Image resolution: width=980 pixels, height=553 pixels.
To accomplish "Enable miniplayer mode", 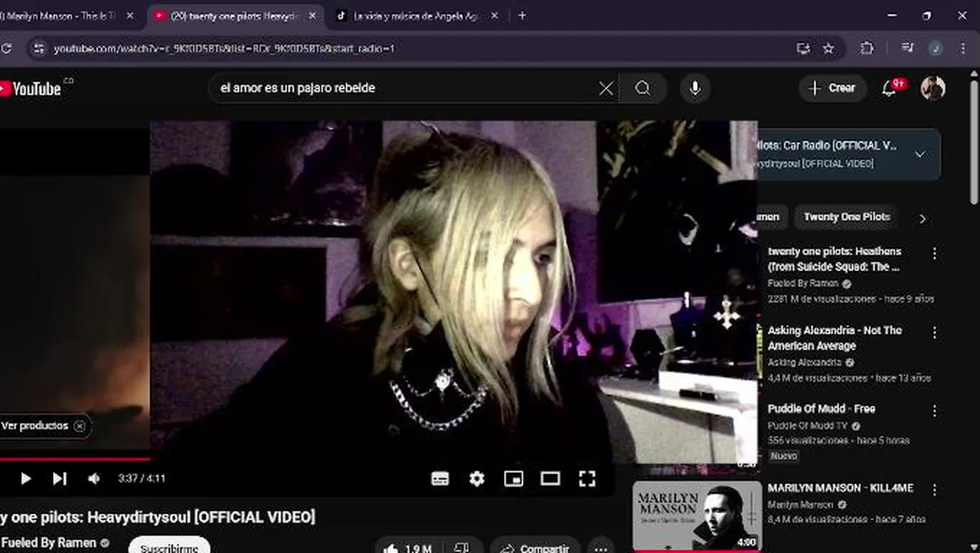I will 513,478.
